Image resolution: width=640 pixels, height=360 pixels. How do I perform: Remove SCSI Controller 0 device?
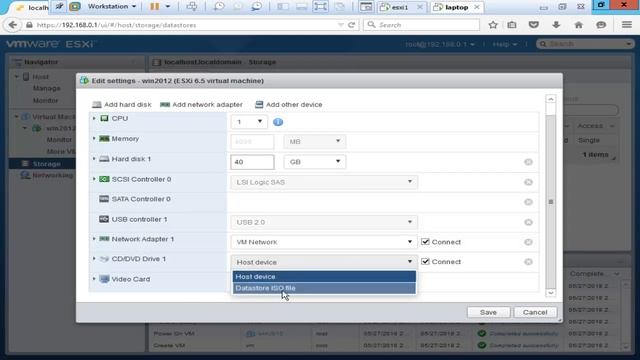click(528, 182)
